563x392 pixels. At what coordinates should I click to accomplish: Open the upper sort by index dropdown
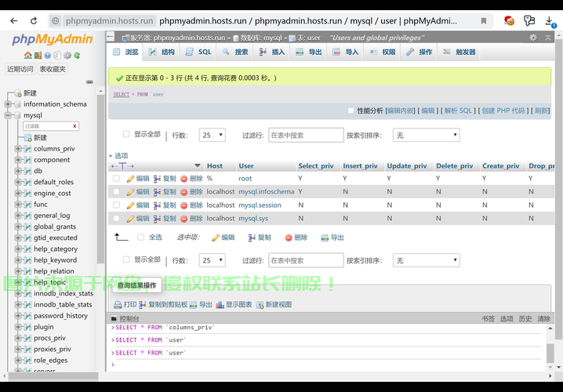pos(427,135)
